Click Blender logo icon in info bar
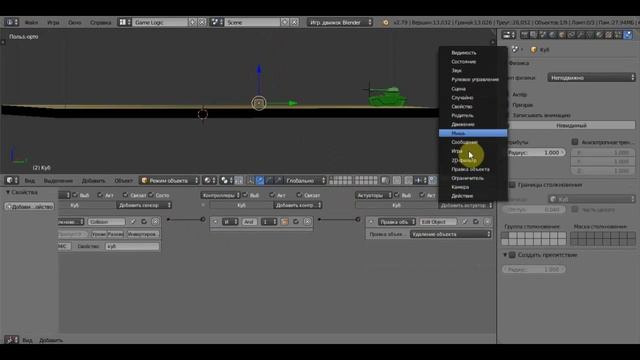Viewport: 640px width, 360px height. [386, 22]
